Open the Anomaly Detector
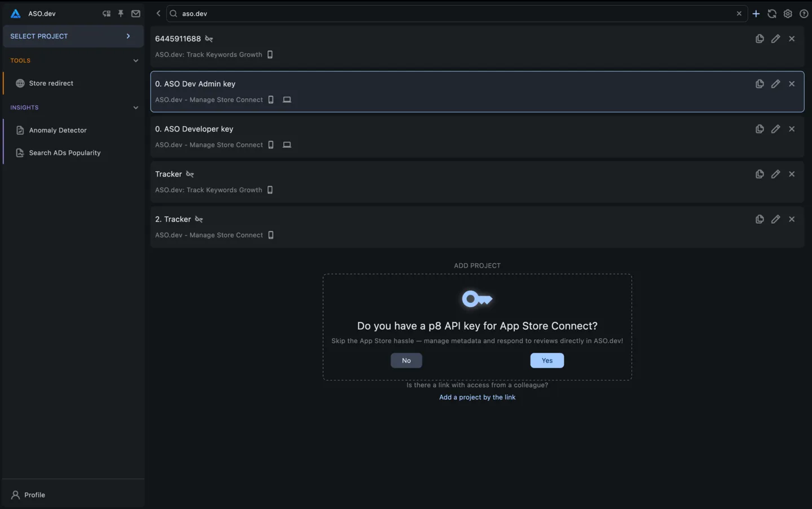 point(57,130)
